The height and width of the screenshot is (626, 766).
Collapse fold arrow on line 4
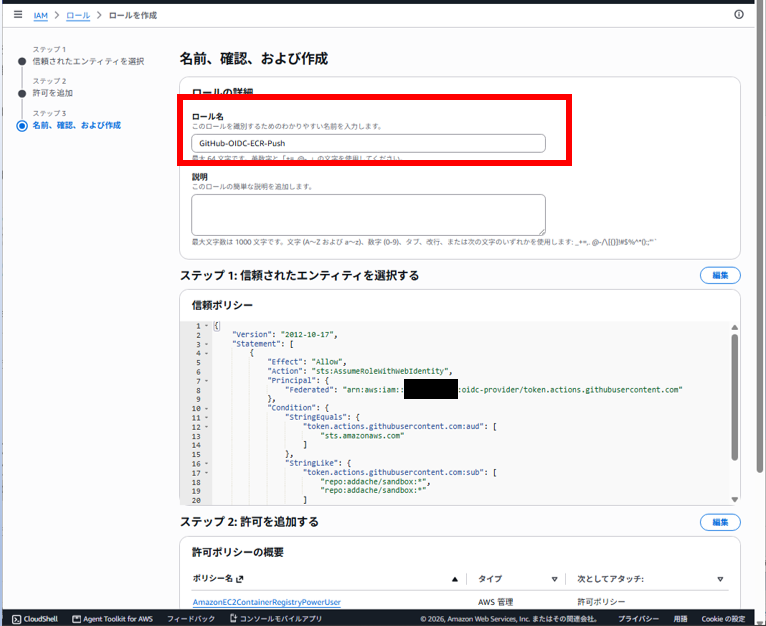coord(207,353)
